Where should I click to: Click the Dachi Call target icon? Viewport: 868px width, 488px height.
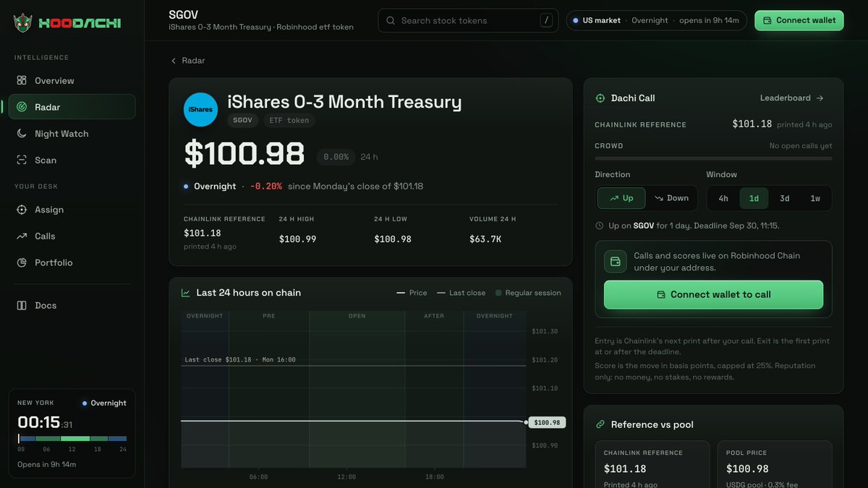[600, 98]
